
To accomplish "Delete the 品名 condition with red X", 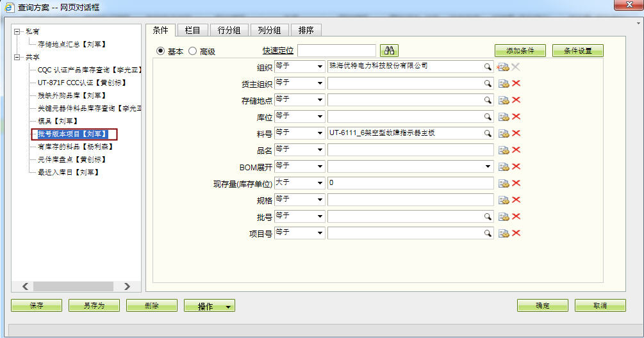I will (516, 150).
